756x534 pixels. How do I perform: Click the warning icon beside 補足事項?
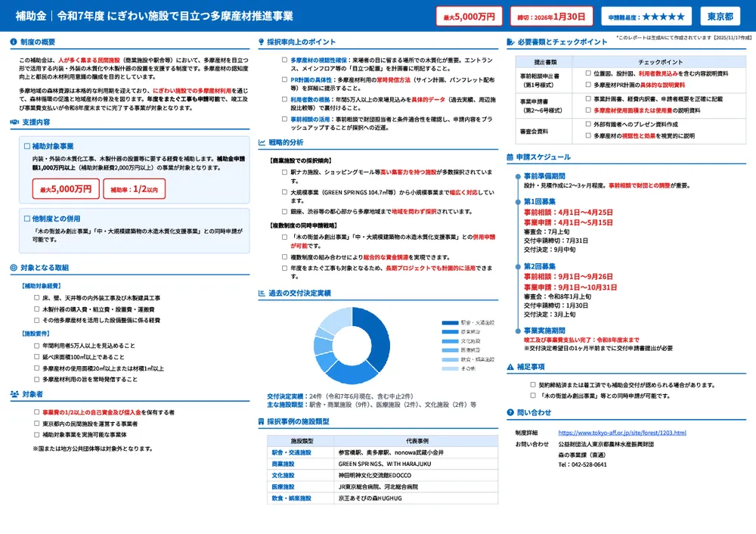(x=510, y=367)
